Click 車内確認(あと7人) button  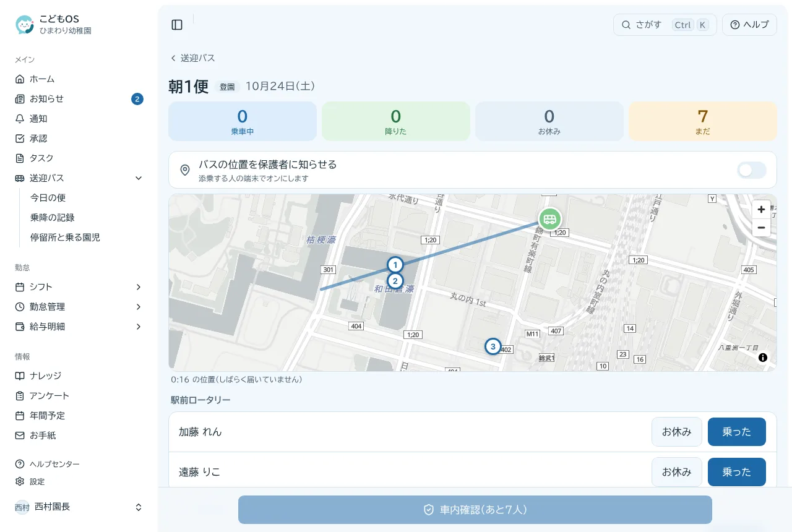point(475,510)
